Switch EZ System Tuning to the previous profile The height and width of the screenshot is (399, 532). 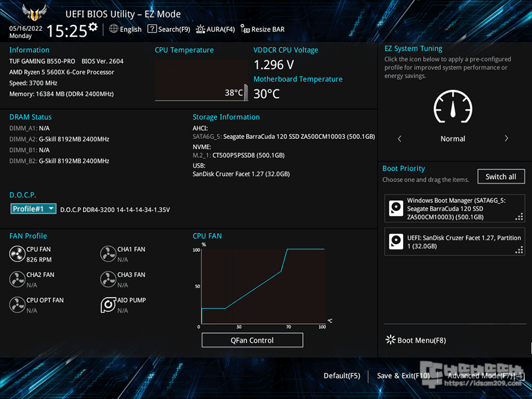400,138
